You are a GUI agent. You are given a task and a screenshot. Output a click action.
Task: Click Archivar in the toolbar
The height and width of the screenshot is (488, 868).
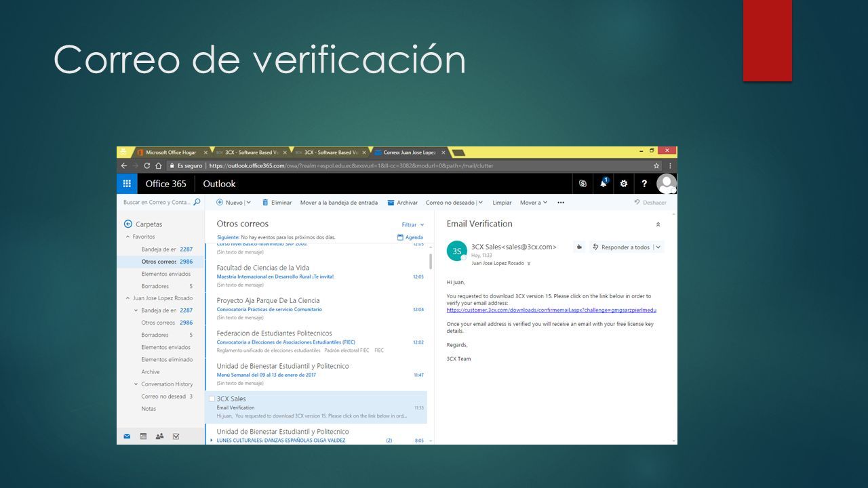pos(402,202)
